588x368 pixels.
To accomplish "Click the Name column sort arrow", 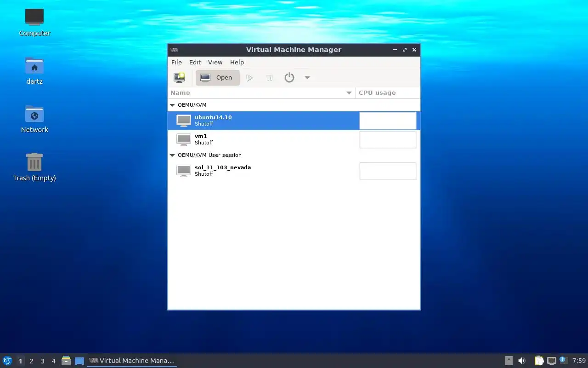I will tap(349, 93).
